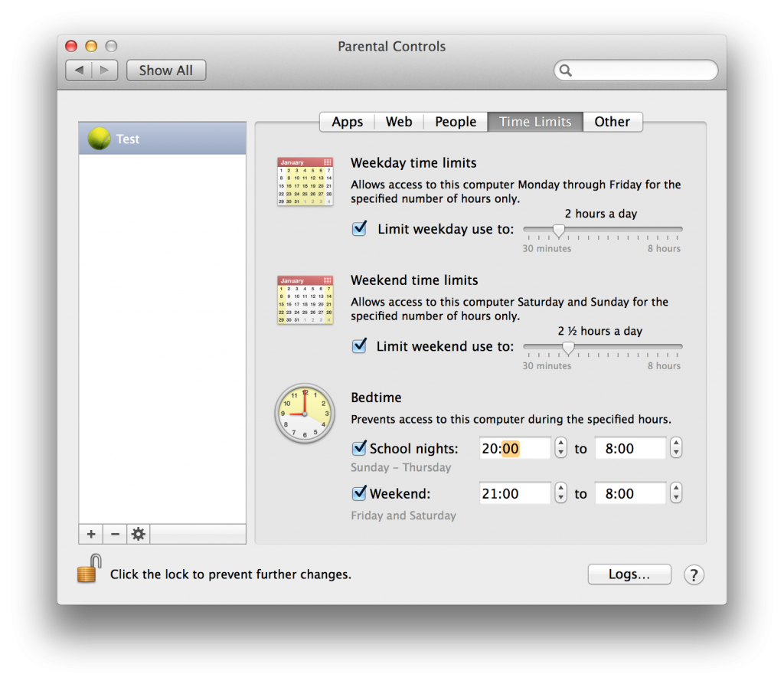Click the Weekend time limits calendar icon
Image resolution: width=784 pixels, height=684 pixels.
(x=305, y=299)
